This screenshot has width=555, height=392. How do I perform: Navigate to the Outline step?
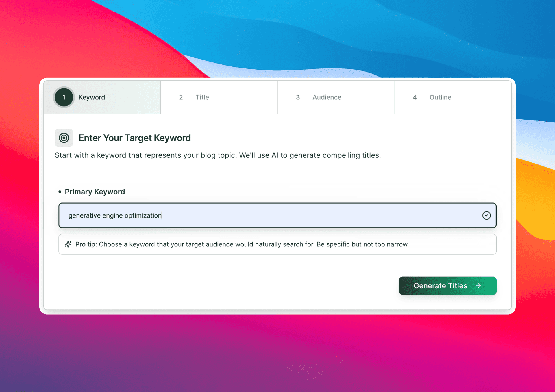click(452, 97)
